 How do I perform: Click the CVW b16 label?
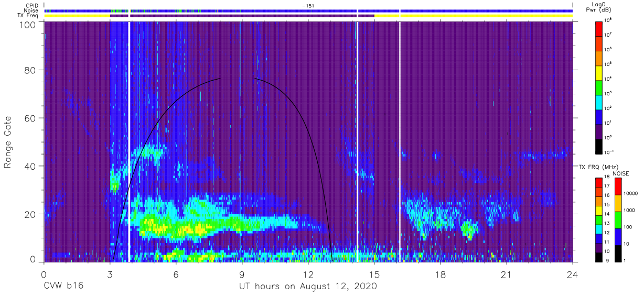63,287
